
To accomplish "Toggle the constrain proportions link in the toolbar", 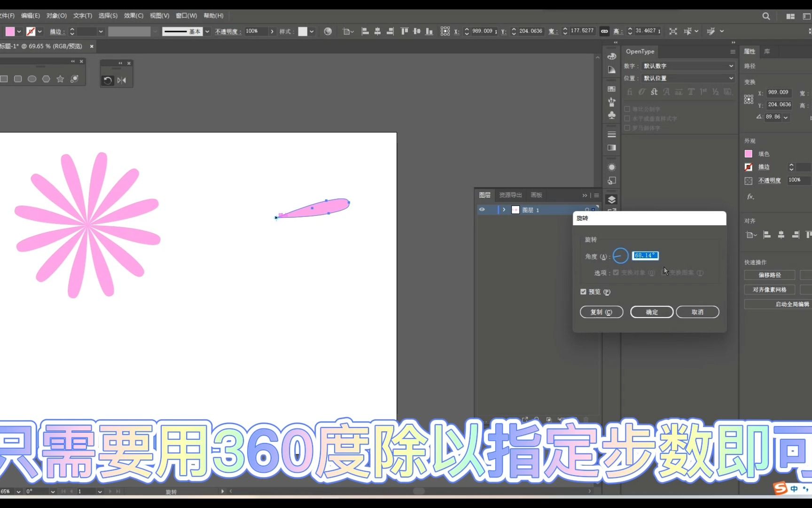I will (604, 31).
